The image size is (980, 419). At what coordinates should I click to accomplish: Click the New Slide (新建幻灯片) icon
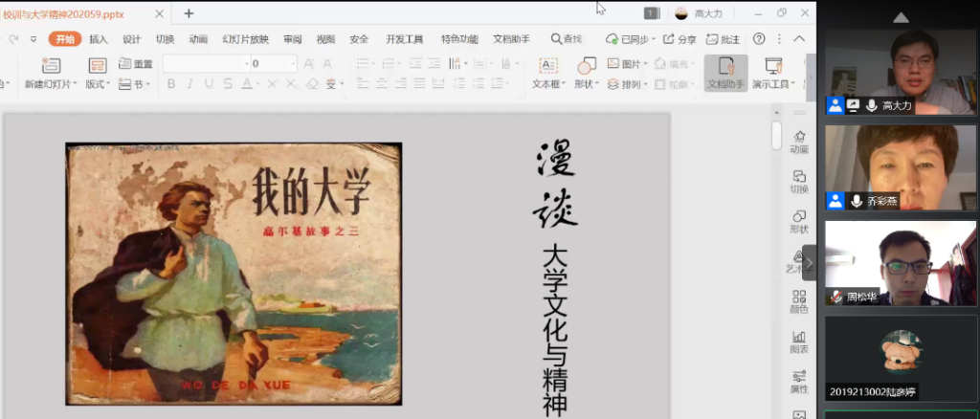click(50, 65)
